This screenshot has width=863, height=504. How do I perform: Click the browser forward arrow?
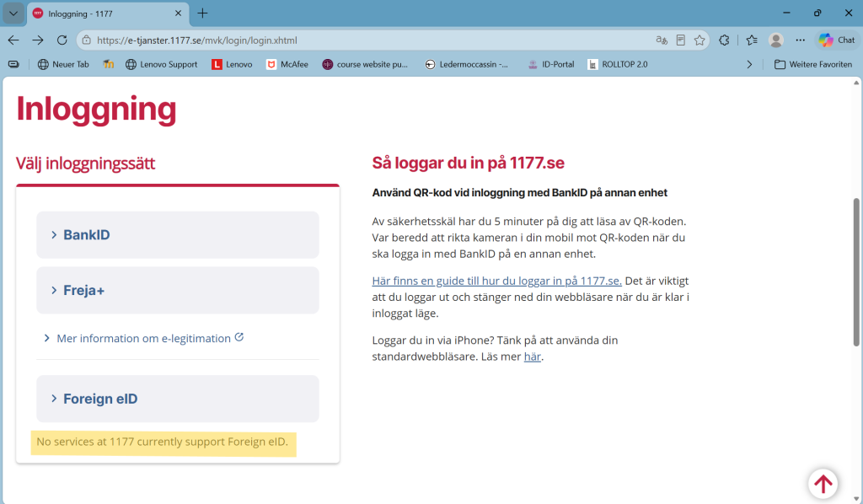point(37,40)
